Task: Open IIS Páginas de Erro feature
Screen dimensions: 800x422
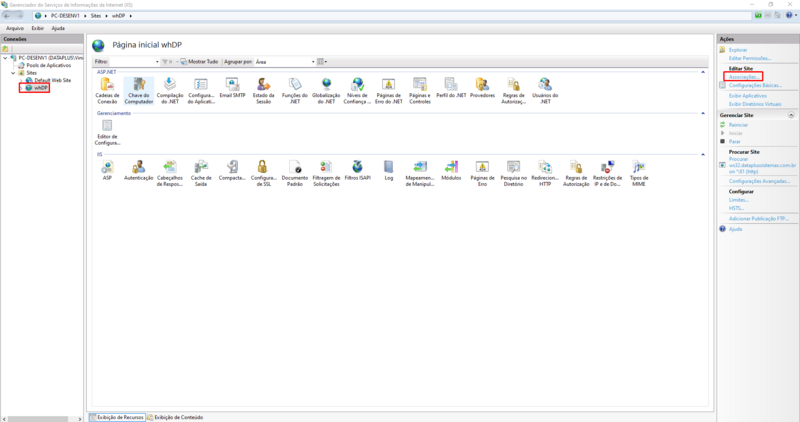Action: [x=482, y=173]
